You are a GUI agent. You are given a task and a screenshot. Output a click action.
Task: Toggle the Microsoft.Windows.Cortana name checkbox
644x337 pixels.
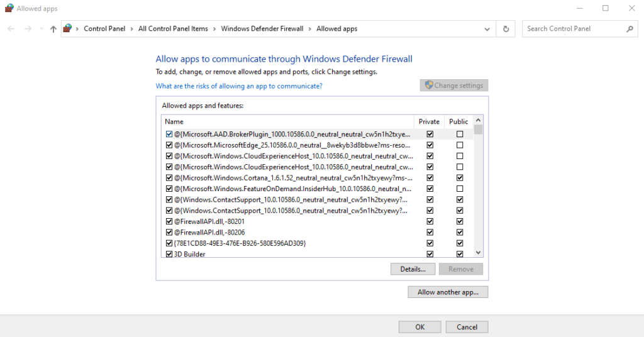coord(169,178)
